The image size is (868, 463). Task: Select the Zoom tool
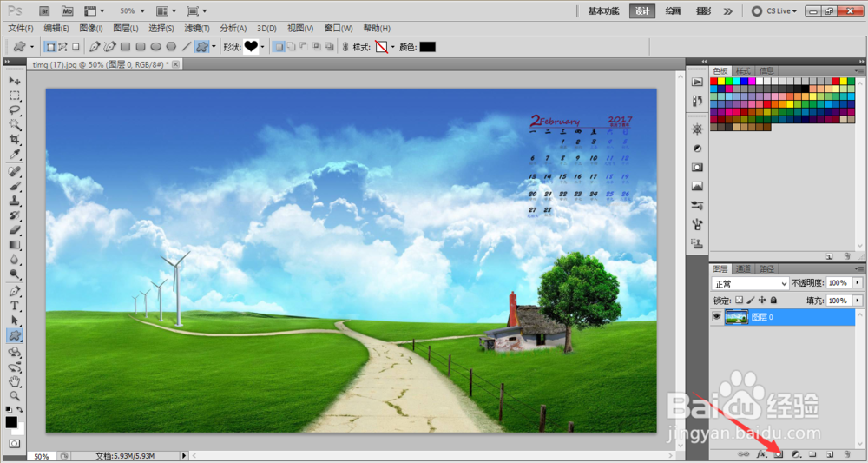pos(15,396)
